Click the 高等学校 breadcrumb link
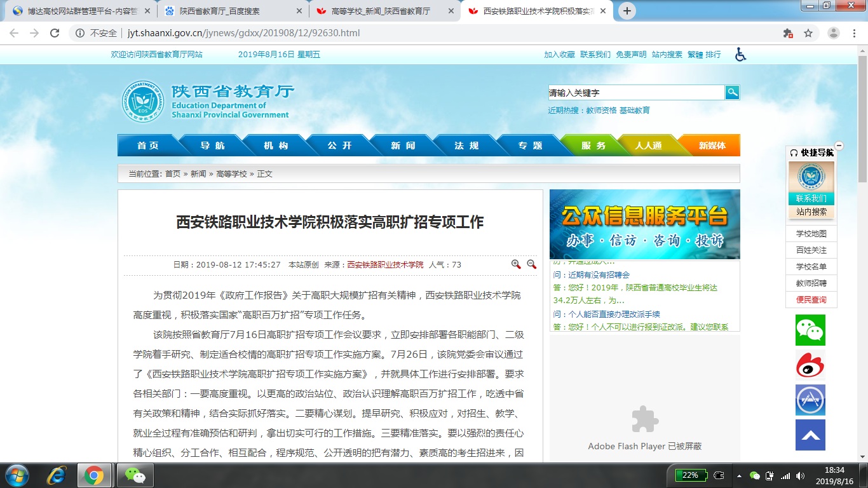The image size is (868, 488). (x=231, y=173)
